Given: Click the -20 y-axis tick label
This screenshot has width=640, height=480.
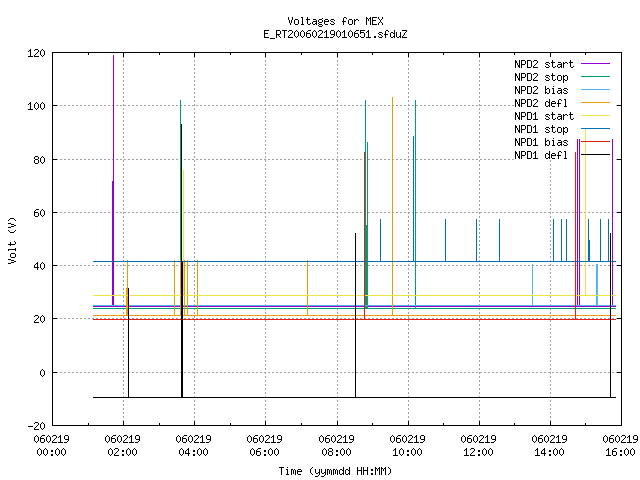Looking at the screenshot, I should coord(36,426).
